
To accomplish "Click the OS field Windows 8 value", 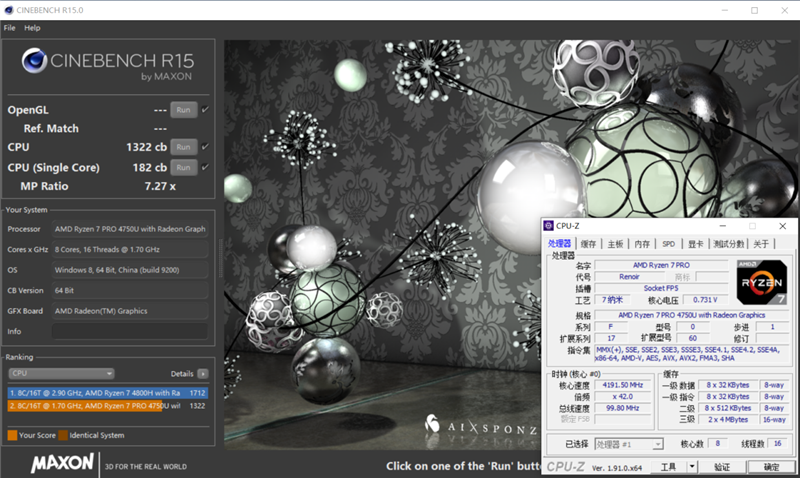I will click(130, 270).
